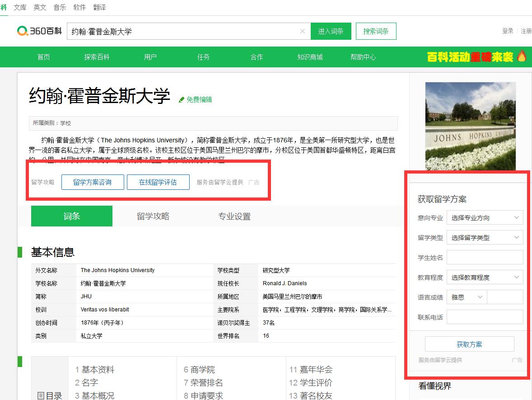Click the 目录 list icon
The width and height of the screenshot is (532, 400).
click(x=41, y=396)
